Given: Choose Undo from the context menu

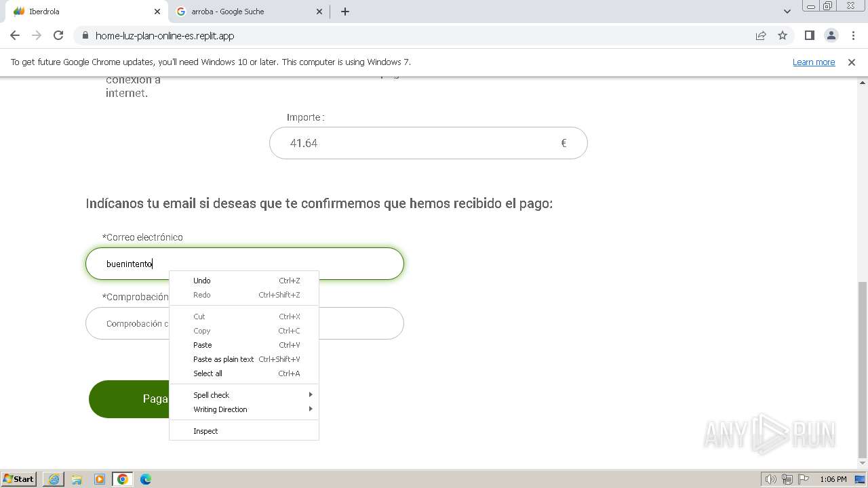Looking at the screenshot, I should pos(244,281).
